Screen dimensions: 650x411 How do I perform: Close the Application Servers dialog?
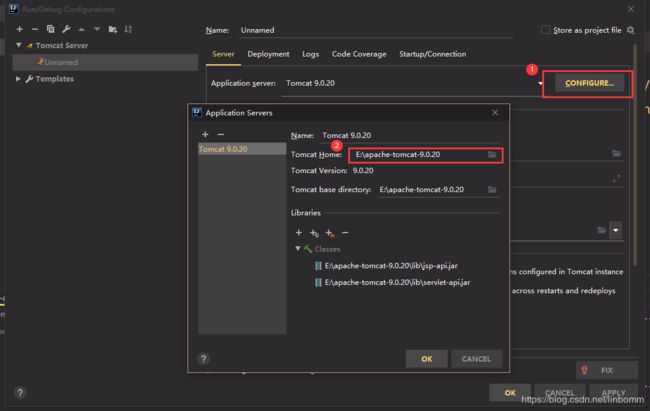[x=495, y=113]
